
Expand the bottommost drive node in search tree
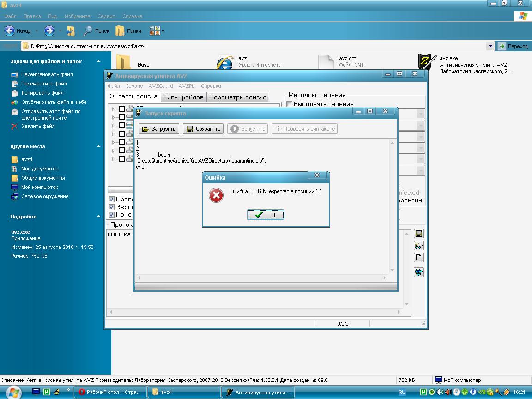(x=113, y=159)
